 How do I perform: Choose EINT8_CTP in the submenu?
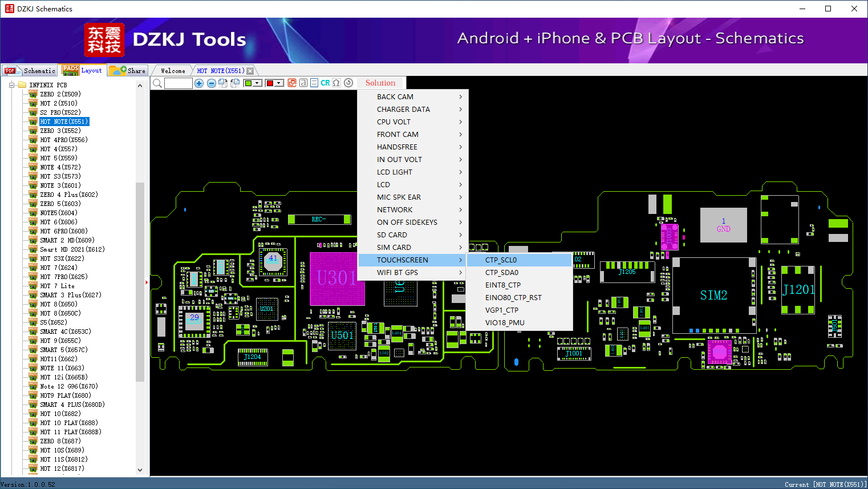(520, 285)
